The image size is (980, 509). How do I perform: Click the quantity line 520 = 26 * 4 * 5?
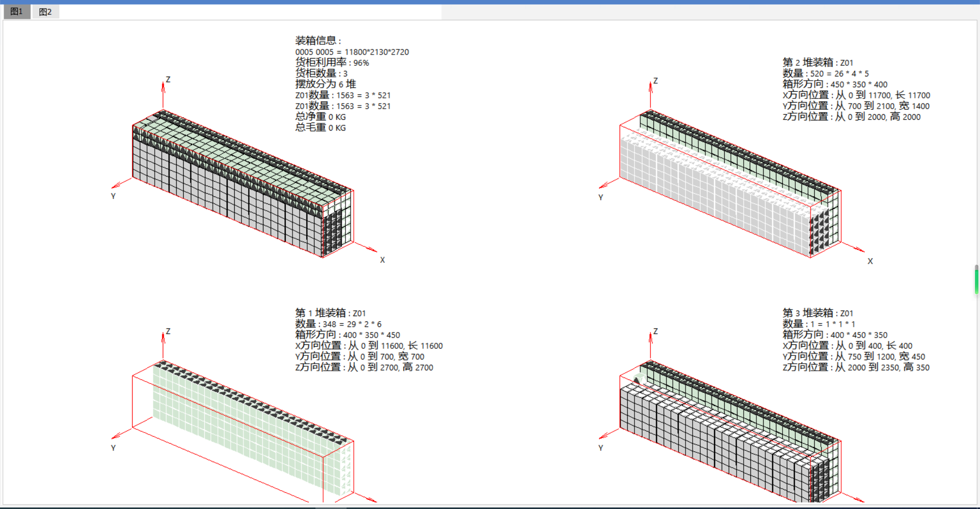coord(825,73)
